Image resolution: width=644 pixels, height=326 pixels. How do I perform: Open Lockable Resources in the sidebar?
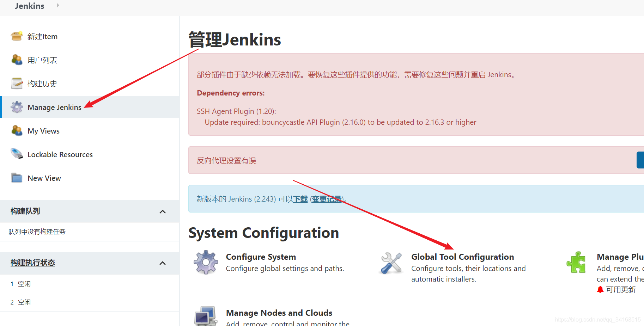point(60,155)
